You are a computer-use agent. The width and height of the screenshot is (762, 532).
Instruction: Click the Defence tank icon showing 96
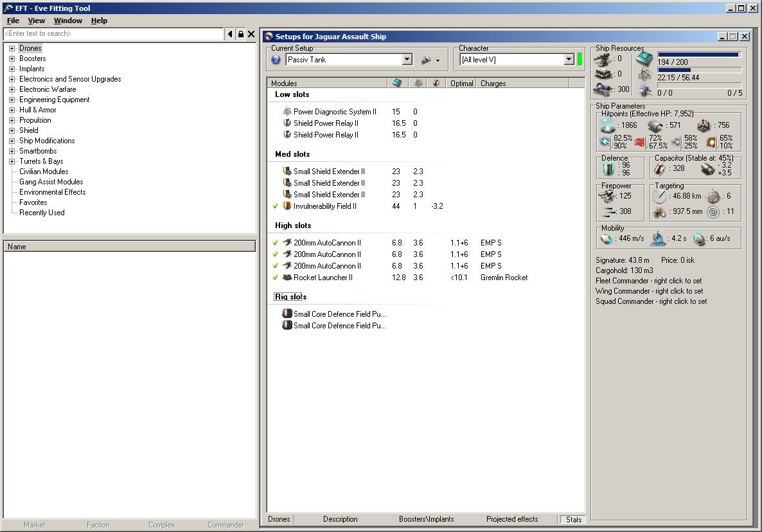tap(608, 168)
